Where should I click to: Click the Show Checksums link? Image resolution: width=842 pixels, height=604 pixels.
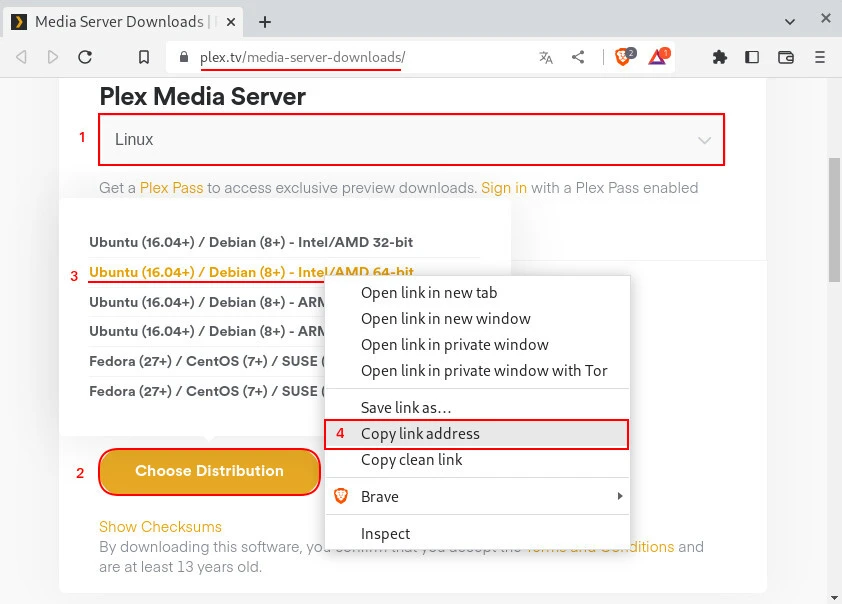coord(160,526)
